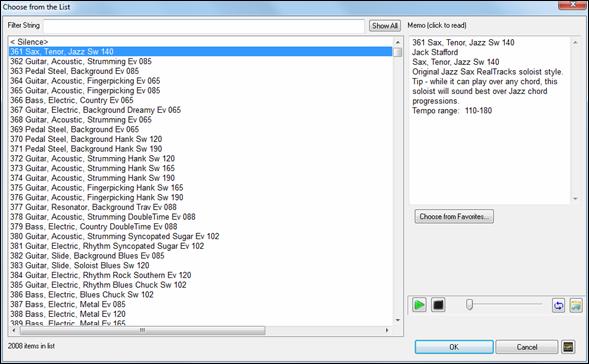Select 376 Guitar, Acoustic, Fingerpicking Hank Sw 190
The image size is (589, 364).
coord(201,197)
